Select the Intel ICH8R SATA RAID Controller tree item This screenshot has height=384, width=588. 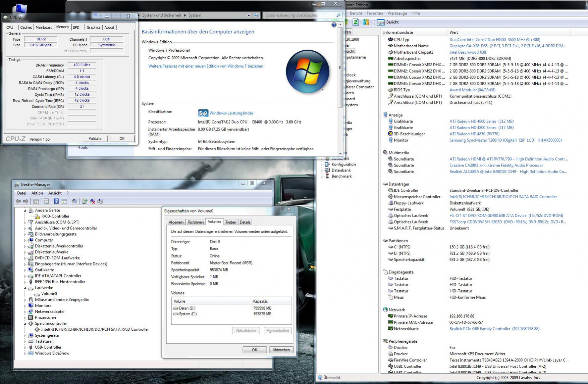[95, 330]
